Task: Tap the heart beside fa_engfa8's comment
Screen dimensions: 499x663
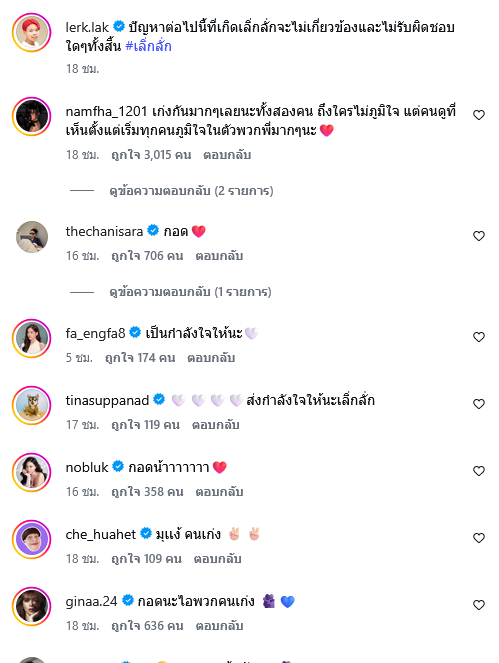Action: pyautogui.click(x=479, y=337)
